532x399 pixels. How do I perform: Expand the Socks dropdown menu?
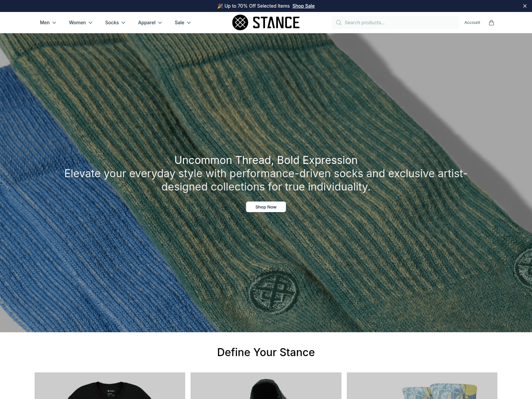click(115, 23)
